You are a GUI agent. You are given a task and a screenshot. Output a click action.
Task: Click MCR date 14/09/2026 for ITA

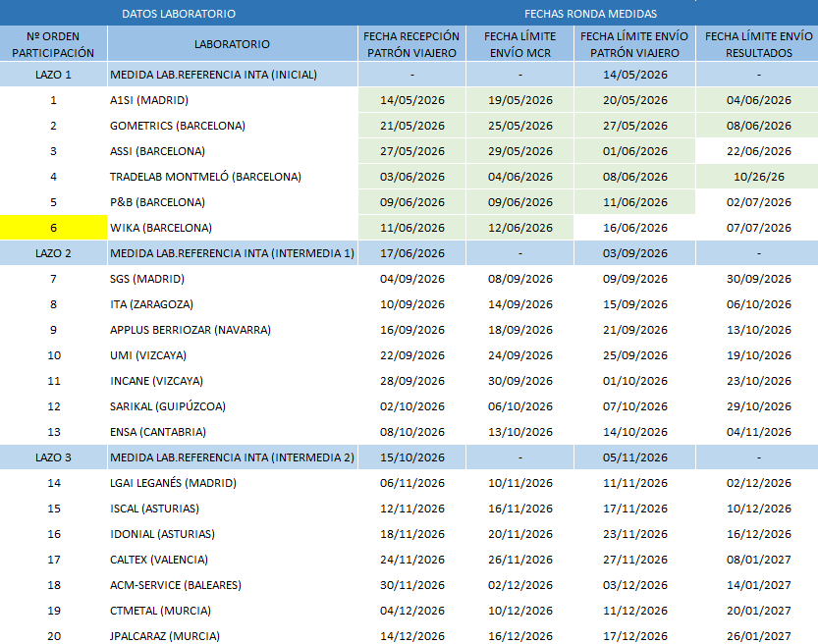[520, 304]
